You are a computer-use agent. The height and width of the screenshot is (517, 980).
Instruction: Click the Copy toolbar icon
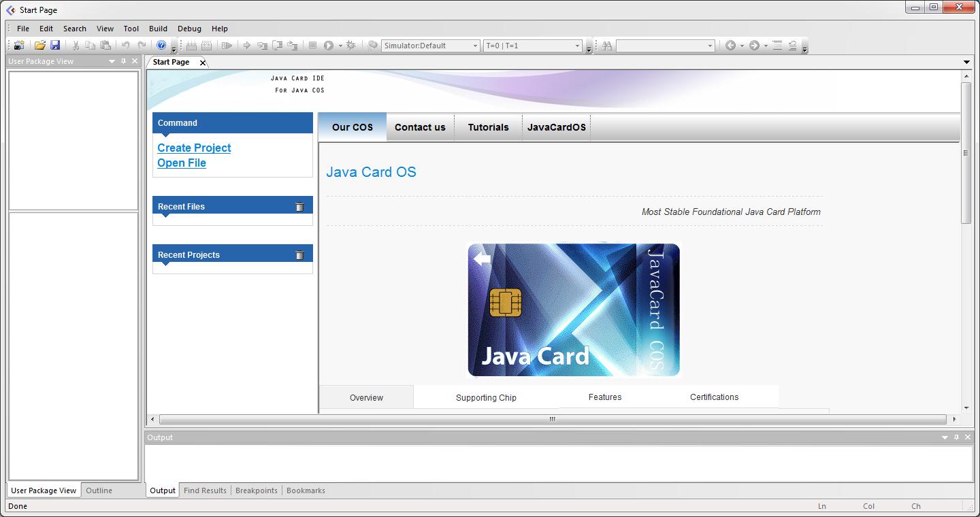[91, 46]
